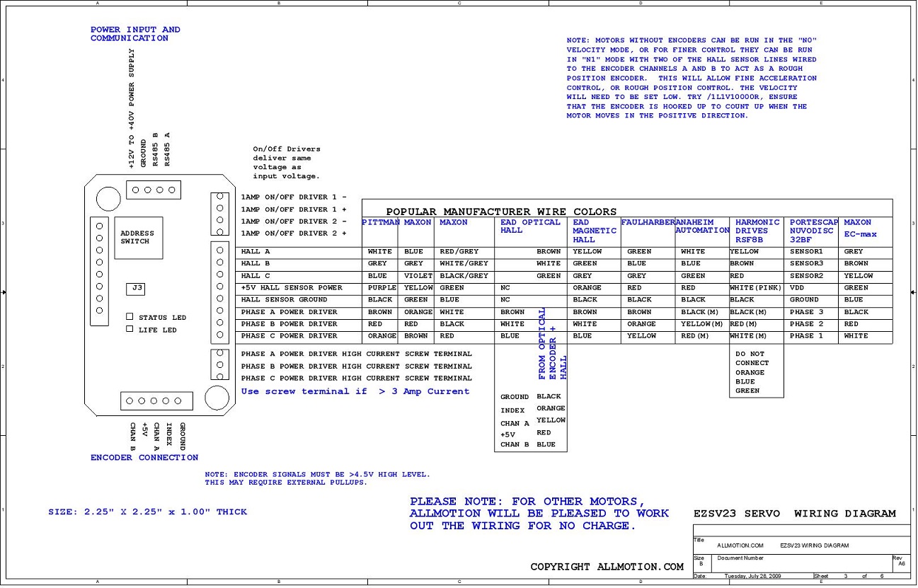918x588 pixels.
Task: Click the PHASE 3 cell under Portescap
Action: [x=807, y=312]
